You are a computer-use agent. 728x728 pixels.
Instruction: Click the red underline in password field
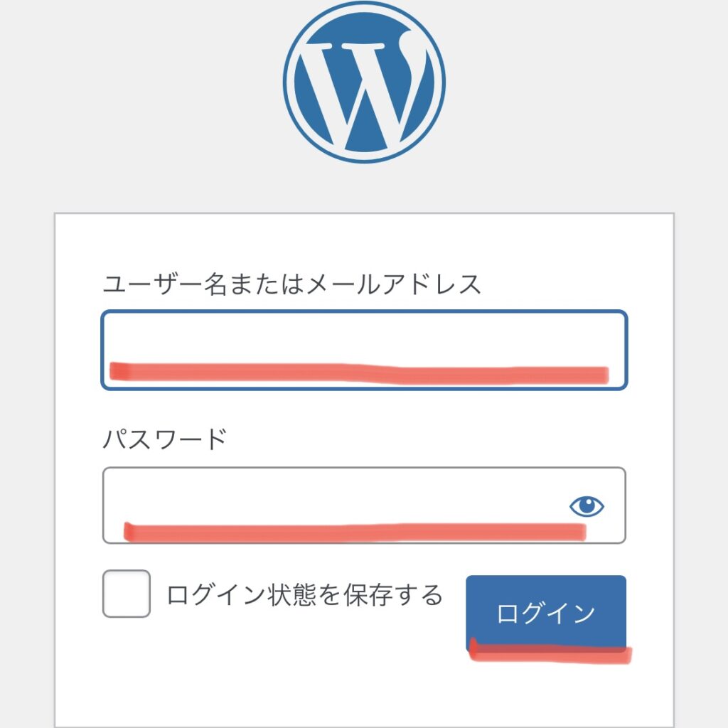coord(355,532)
